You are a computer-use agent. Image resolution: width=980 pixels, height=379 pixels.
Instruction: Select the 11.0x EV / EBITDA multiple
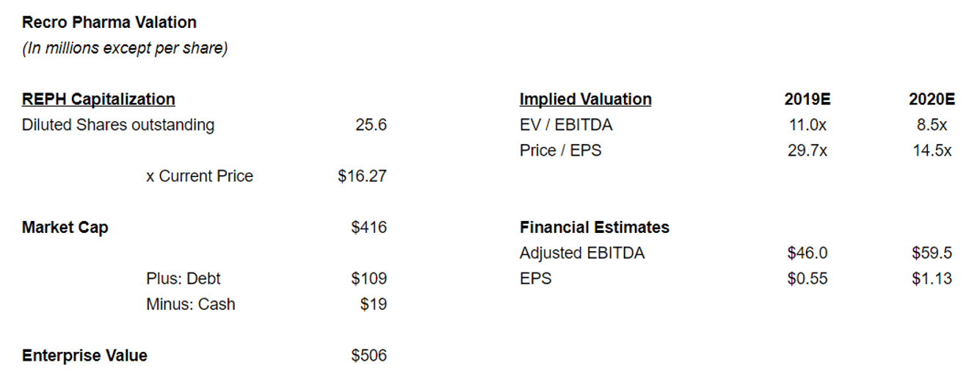click(807, 125)
